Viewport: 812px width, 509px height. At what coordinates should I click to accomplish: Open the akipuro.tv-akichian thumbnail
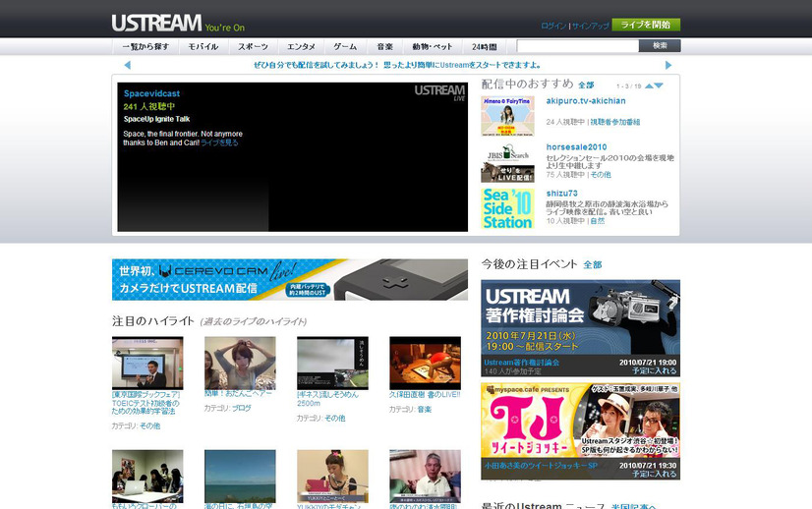[x=507, y=116]
